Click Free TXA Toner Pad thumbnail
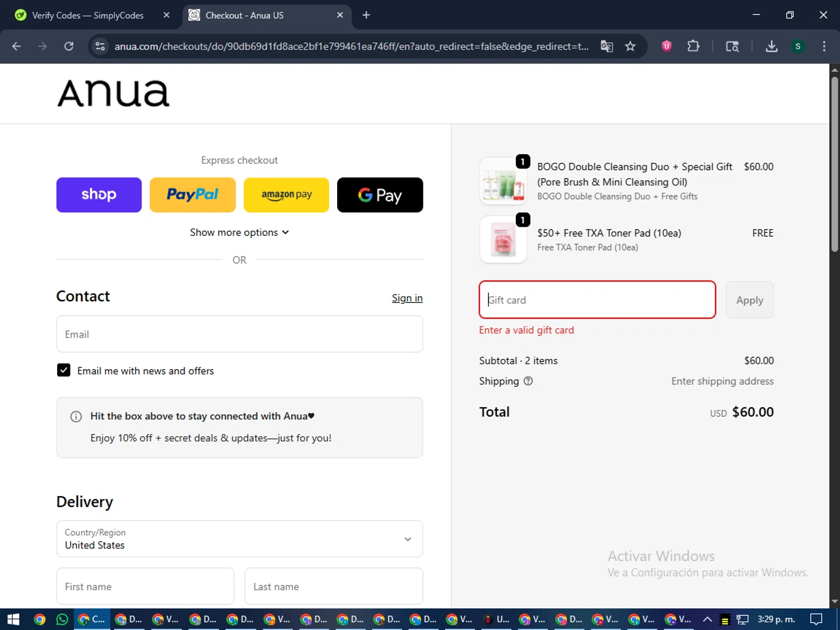Screen dimensions: 840x630 (503, 240)
